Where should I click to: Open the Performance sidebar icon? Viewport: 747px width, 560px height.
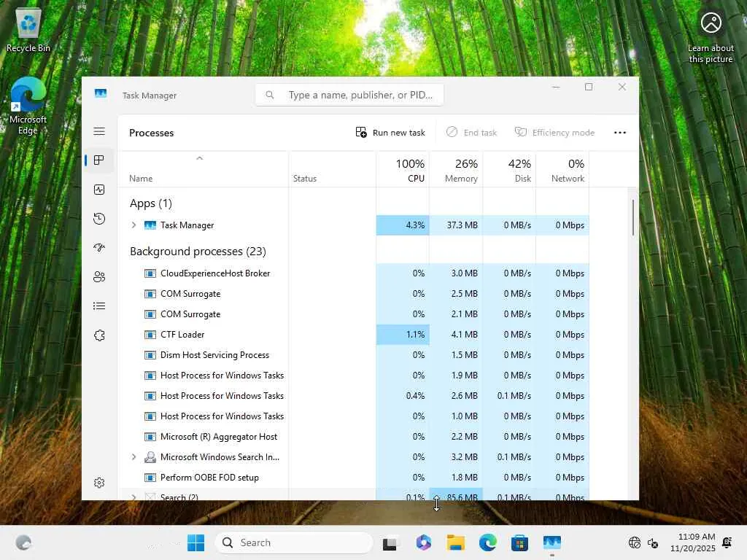(99, 190)
